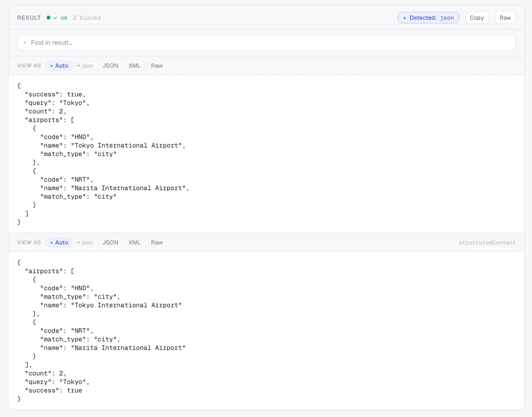Viewport: 532px width, 417px height.
Task: Switch structuredContent block to XML view
Action: (x=134, y=242)
